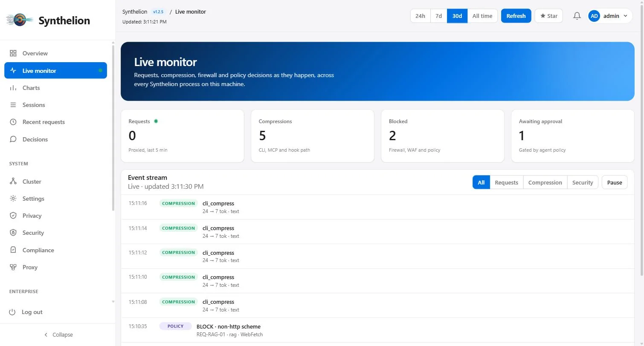Screen dimensions: 644x346
Task: Select the 7d time range
Action: (438, 16)
